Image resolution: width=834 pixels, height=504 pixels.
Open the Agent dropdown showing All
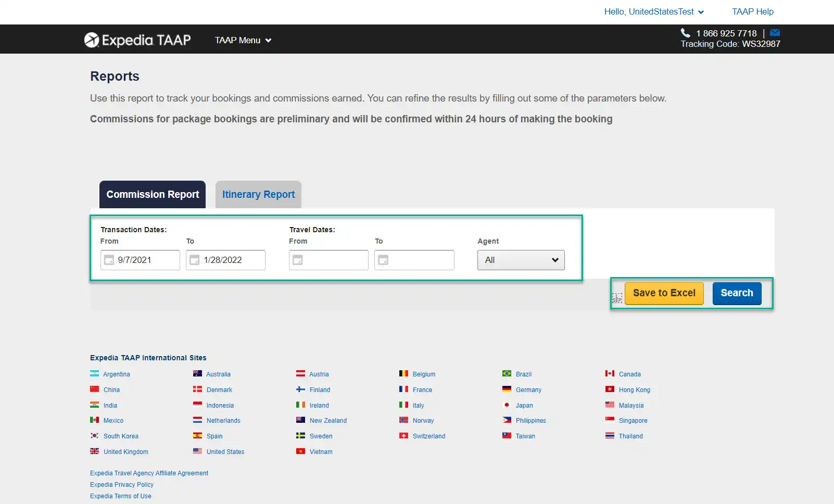click(521, 260)
